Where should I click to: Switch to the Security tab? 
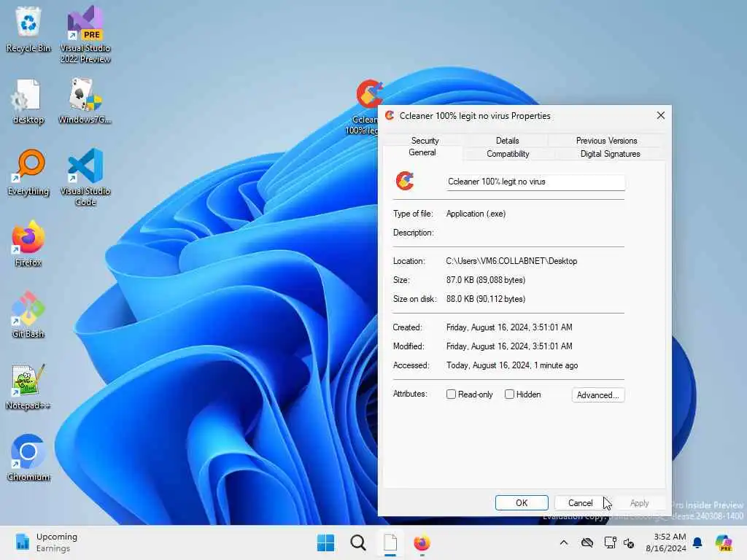click(425, 141)
